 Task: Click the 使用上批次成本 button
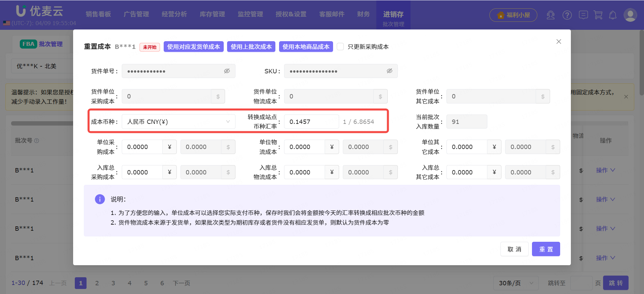pyautogui.click(x=251, y=47)
